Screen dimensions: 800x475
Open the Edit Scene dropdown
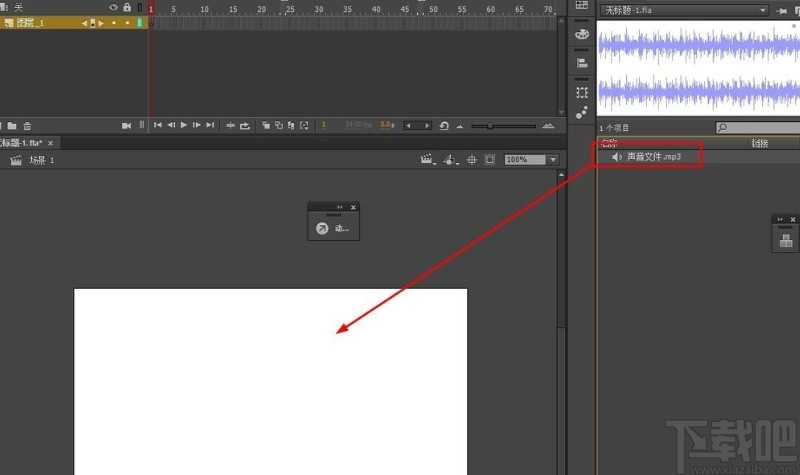428,160
